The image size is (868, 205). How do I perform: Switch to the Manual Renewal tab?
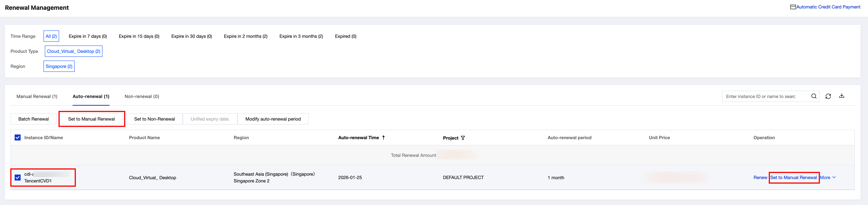point(37,96)
